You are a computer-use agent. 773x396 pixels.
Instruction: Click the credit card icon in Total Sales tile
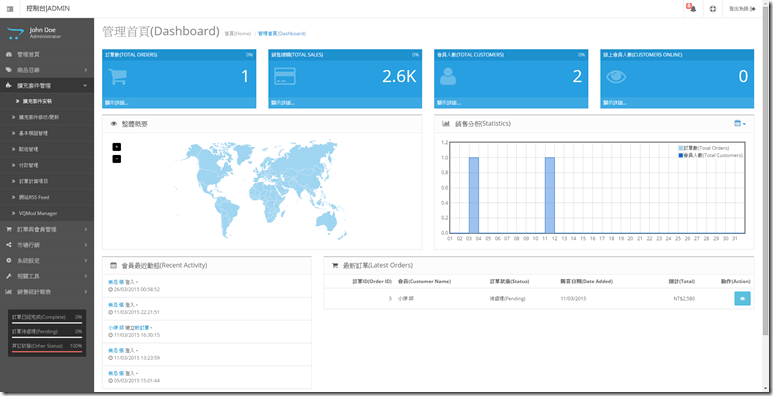[x=284, y=76]
